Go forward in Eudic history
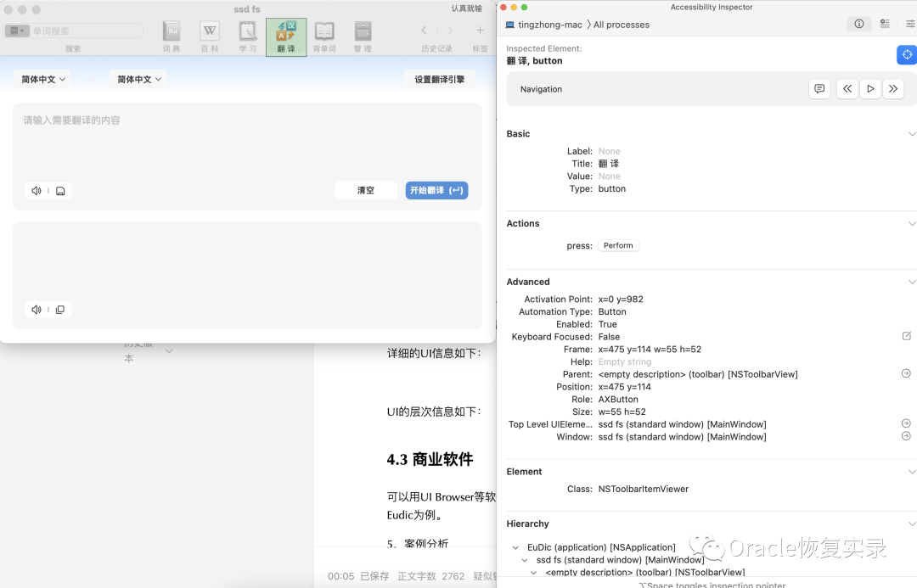Viewport: 917px width, 588px height. point(450,31)
